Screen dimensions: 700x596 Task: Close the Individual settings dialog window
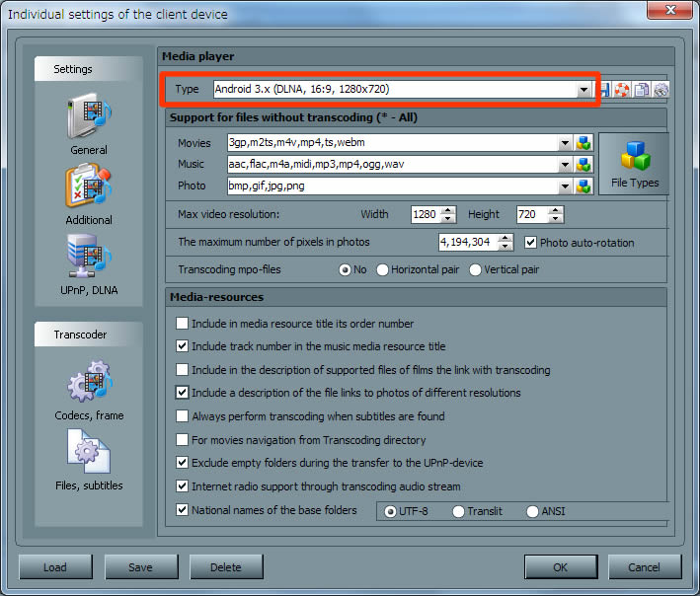(x=669, y=10)
